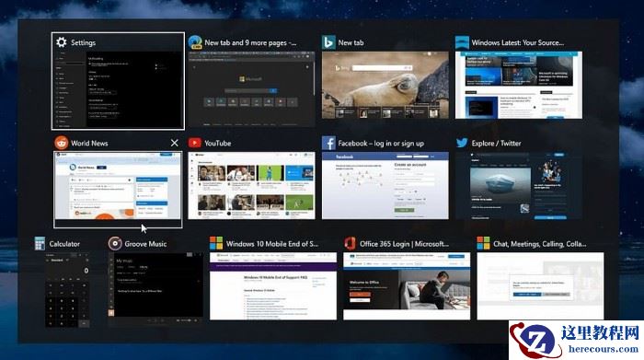Click the Groove Music disc icon
The image size is (644, 360).
point(115,244)
